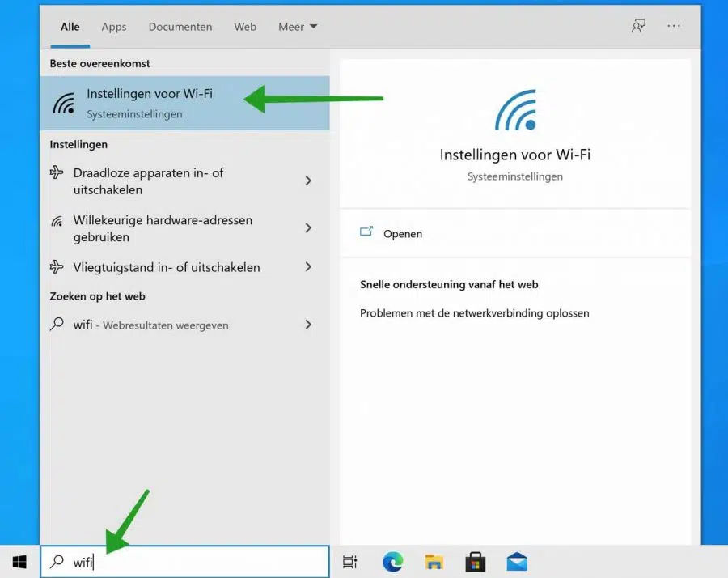
Task: Select Vliegtuigstand in- of uitschakelen
Action: coord(184,267)
